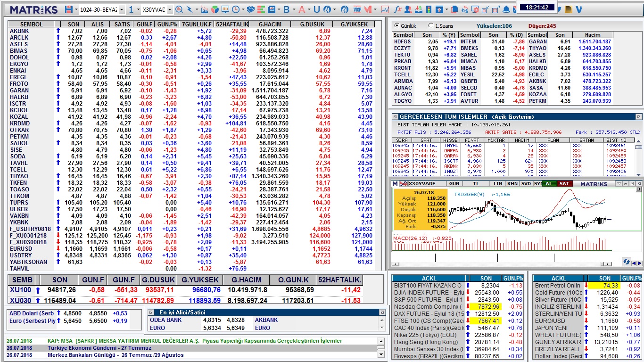Click the refresh icon below the chart

[x=627, y=262]
